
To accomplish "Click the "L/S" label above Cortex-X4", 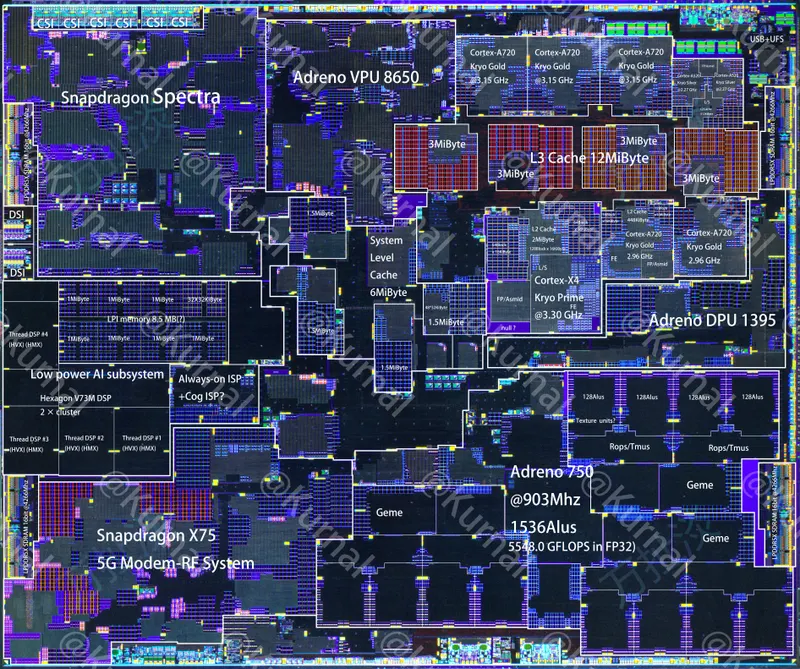I will click(x=543, y=267).
